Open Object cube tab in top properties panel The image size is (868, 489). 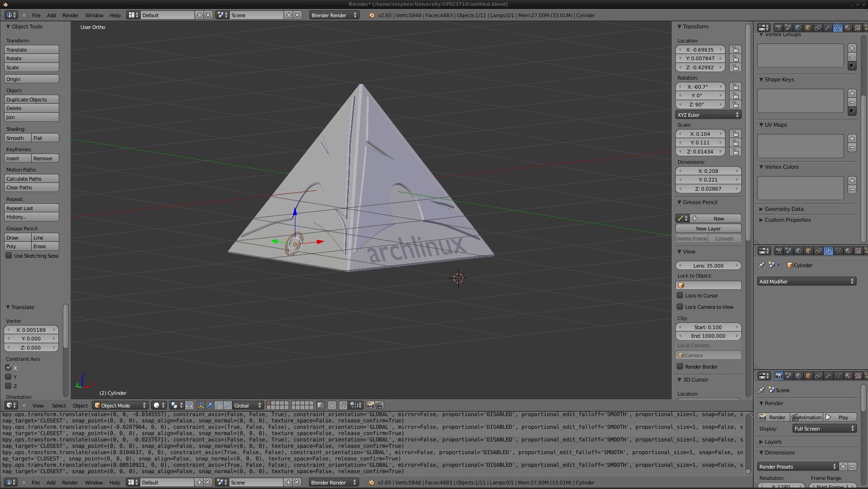point(808,28)
